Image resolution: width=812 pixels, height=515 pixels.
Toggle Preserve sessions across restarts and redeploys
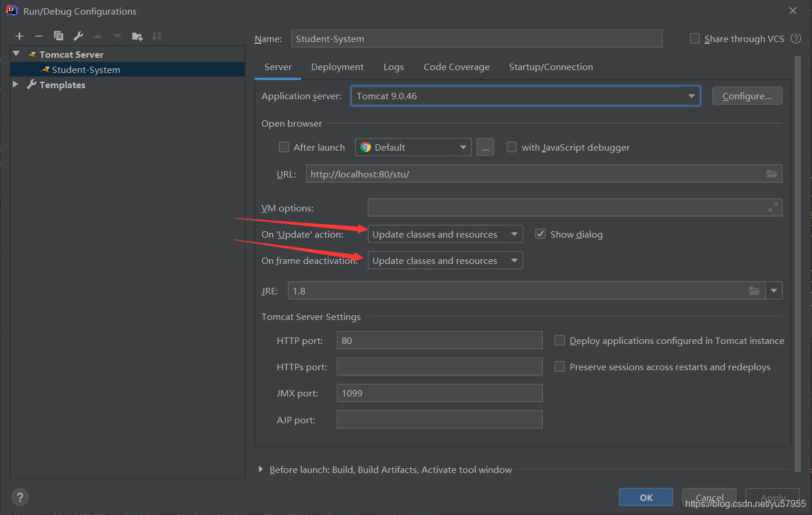coord(560,367)
